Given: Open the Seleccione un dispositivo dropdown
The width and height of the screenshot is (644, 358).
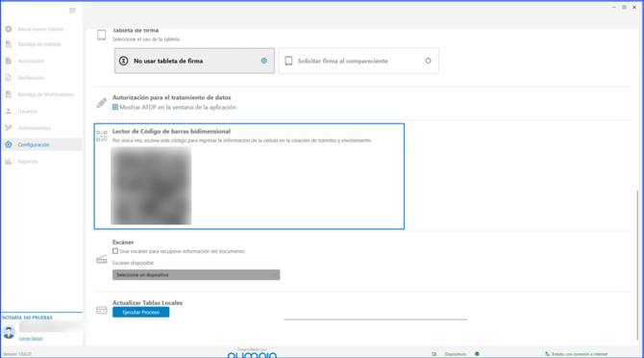Looking at the screenshot, I should coord(196,274).
